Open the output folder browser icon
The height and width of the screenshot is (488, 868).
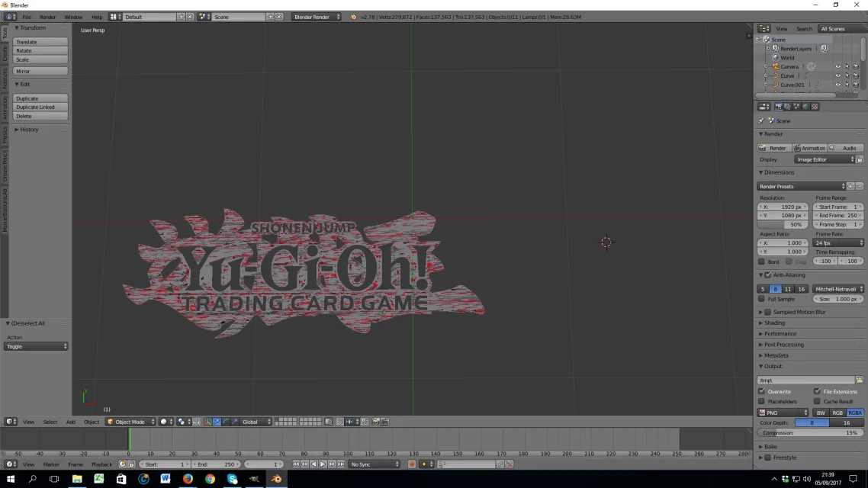(859, 380)
